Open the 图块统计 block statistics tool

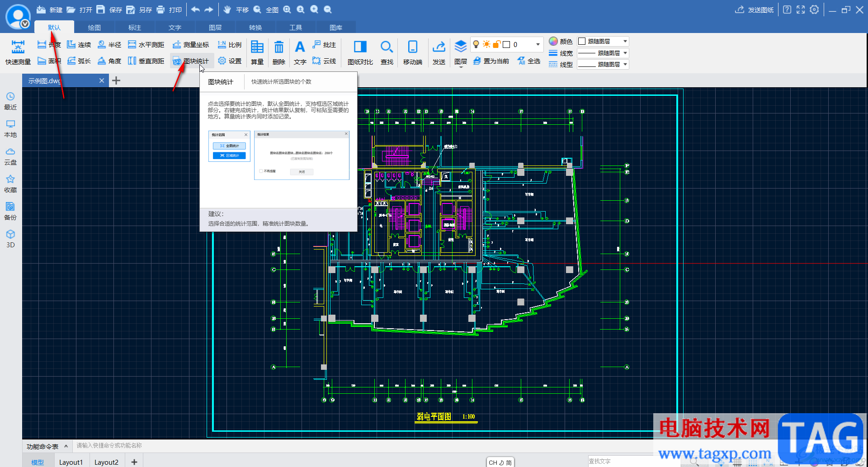[191, 61]
